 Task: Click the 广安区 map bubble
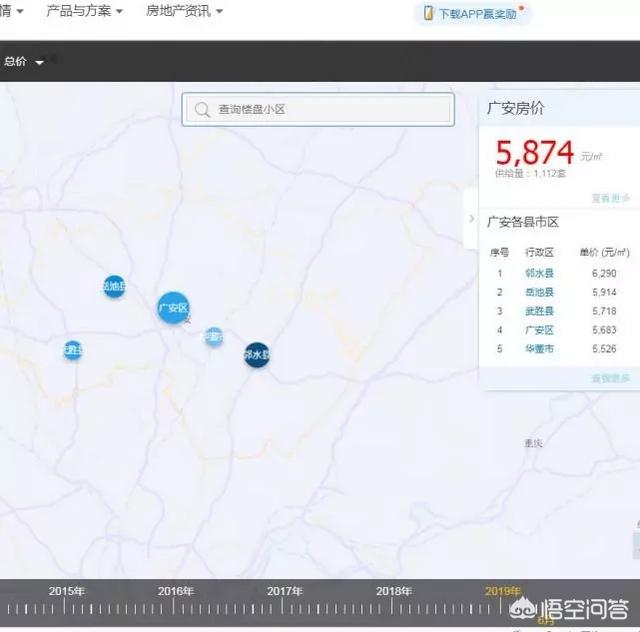coord(173,307)
